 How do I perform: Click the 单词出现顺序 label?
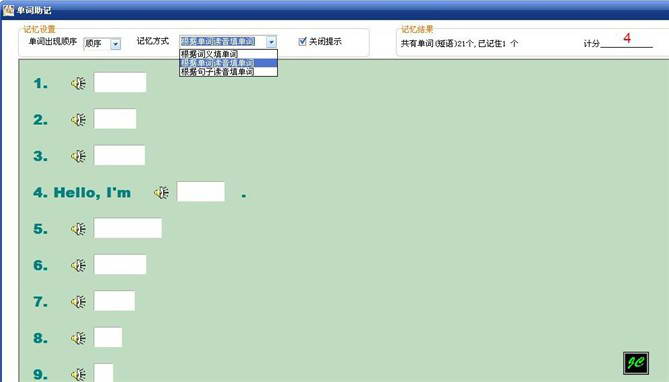click(x=53, y=42)
